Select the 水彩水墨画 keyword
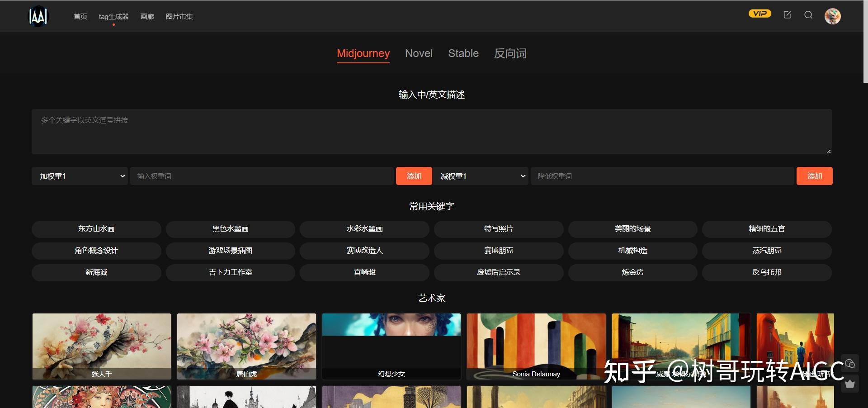Viewport: 868px width, 408px height. (x=364, y=229)
